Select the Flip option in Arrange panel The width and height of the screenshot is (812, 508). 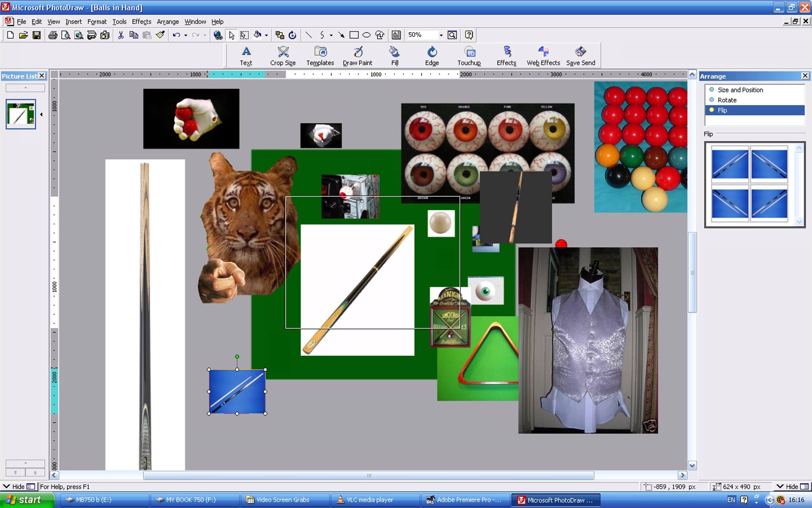tap(722, 110)
